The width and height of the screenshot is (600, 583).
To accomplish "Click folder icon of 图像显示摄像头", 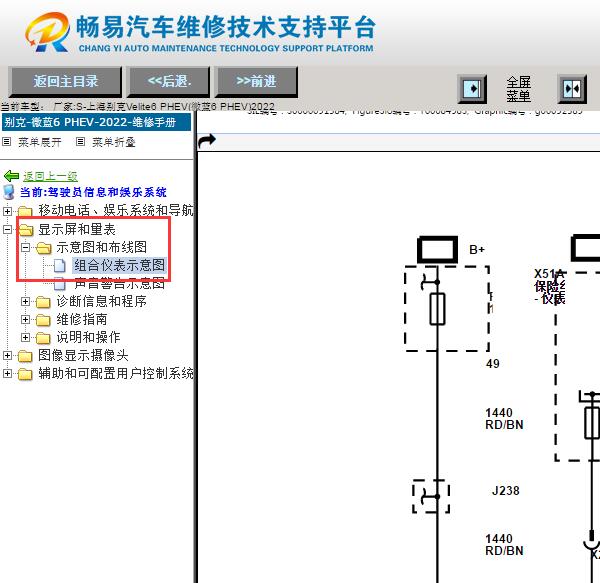I will tap(25, 356).
